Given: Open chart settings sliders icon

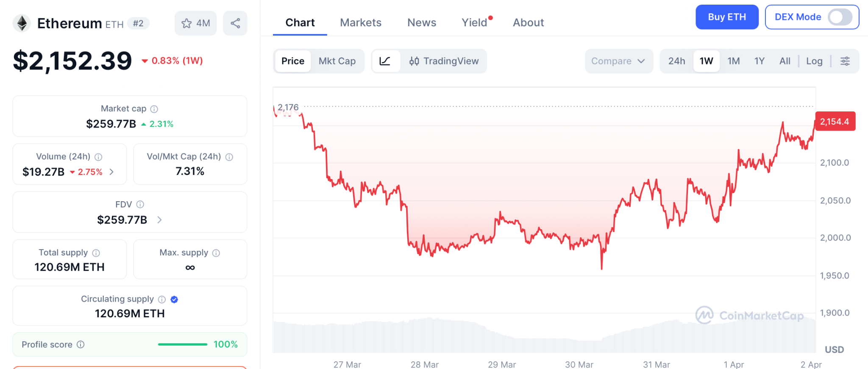Looking at the screenshot, I should tap(845, 61).
